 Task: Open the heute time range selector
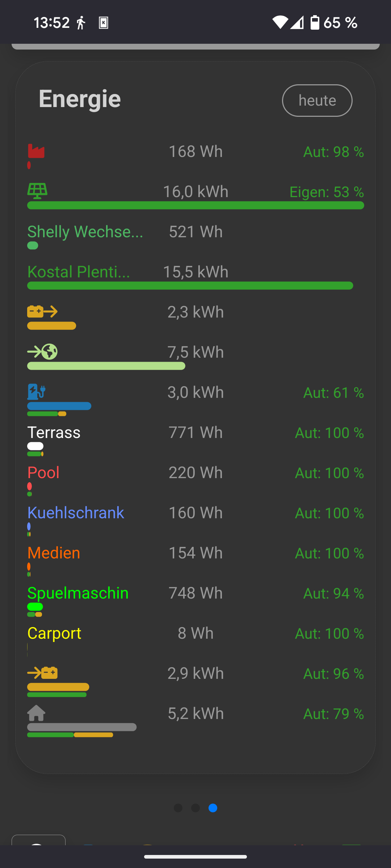[x=317, y=101]
